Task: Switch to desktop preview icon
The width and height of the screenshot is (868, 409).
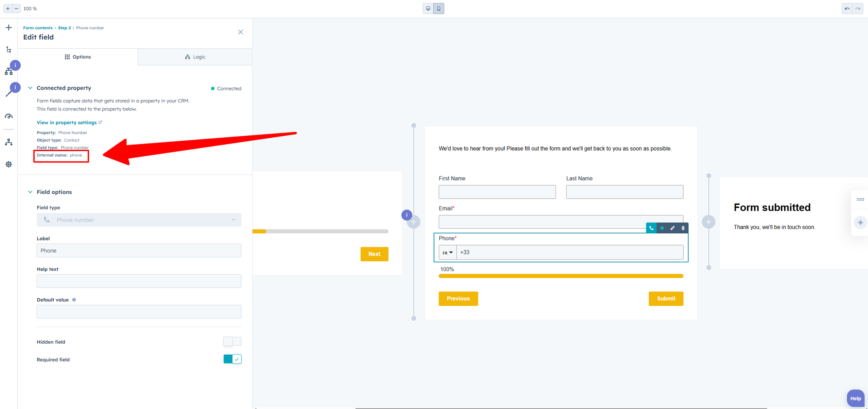Action: click(428, 8)
